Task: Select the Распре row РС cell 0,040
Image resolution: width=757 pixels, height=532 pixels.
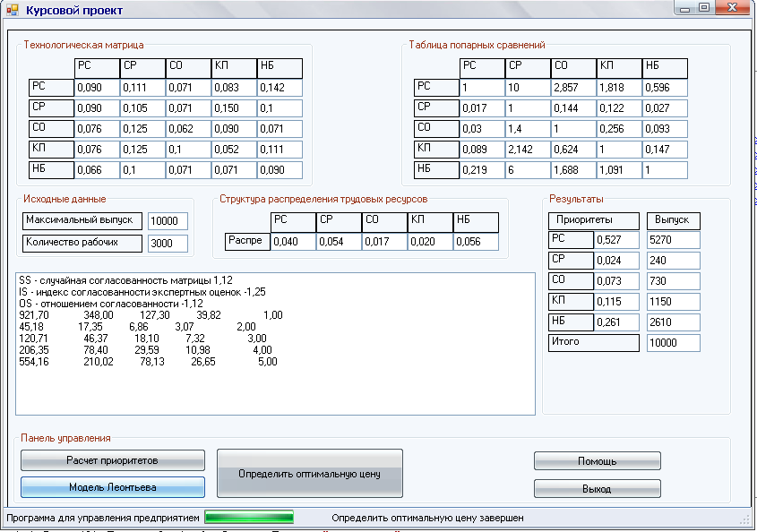Action: (x=293, y=242)
